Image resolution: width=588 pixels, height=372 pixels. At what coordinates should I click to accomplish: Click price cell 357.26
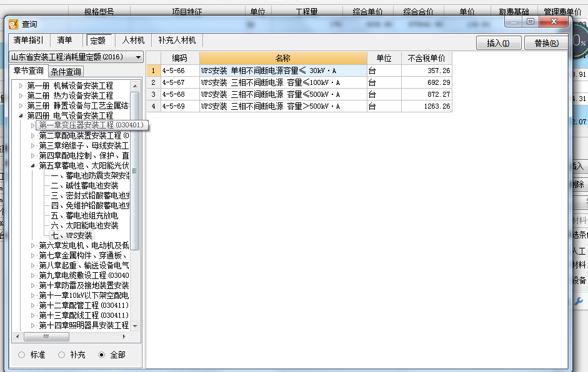[x=427, y=71]
